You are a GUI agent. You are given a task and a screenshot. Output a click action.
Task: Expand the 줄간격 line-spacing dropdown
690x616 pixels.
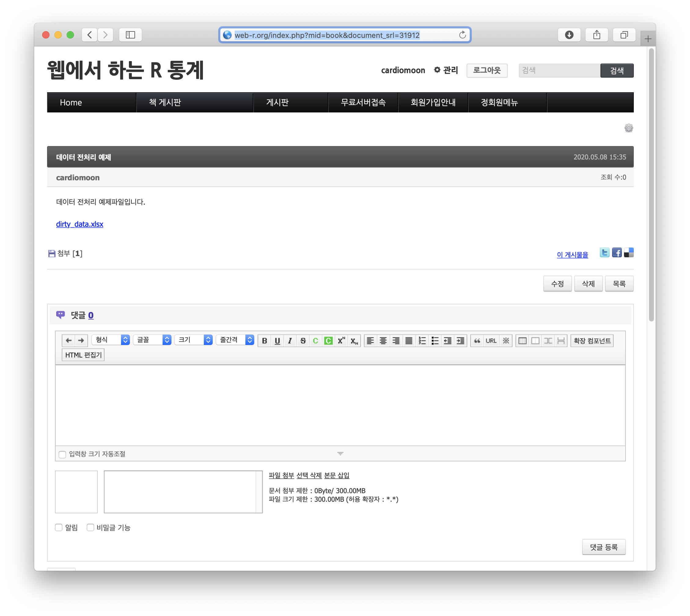[x=235, y=340]
